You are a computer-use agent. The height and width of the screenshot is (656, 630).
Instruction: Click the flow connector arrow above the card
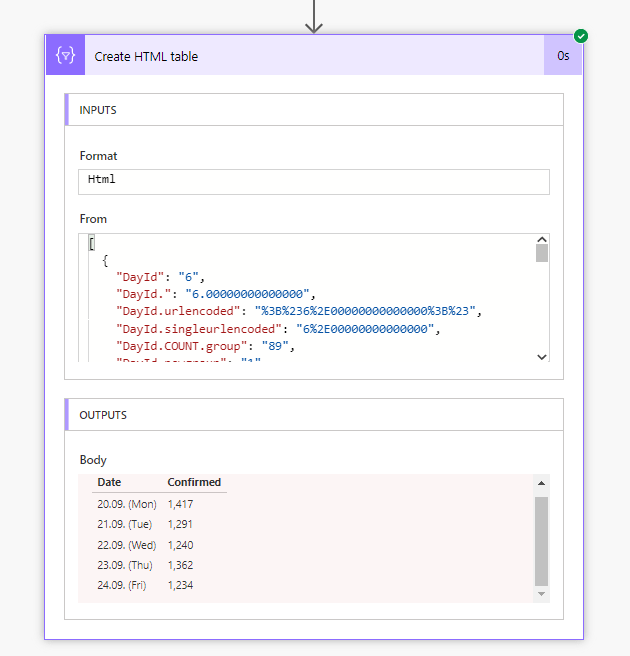[x=314, y=17]
